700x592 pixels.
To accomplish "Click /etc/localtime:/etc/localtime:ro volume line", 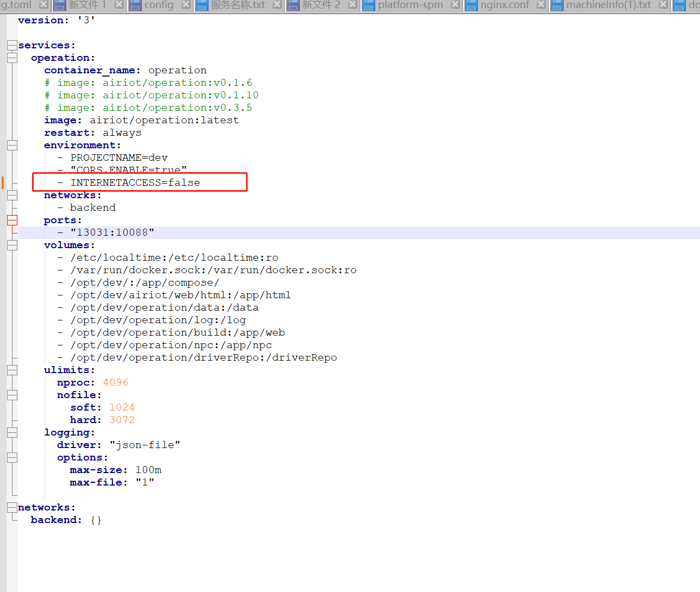I will pyautogui.click(x=168, y=257).
